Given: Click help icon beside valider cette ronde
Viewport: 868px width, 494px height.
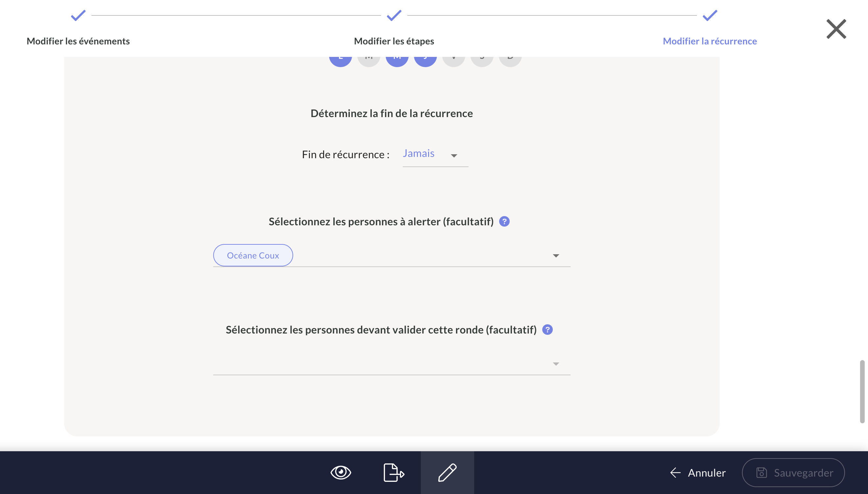Looking at the screenshot, I should [x=547, y=330].
